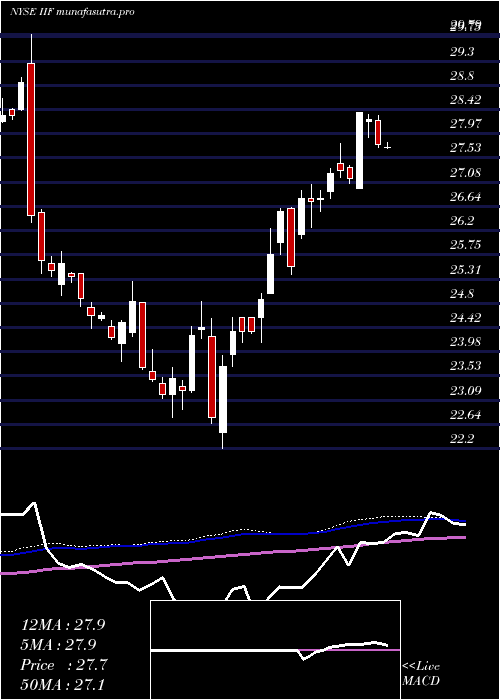The width and height of the screenshot is (500, 700).
Task: Click the 27.97 price level label
Action: [x=466, y=124]
